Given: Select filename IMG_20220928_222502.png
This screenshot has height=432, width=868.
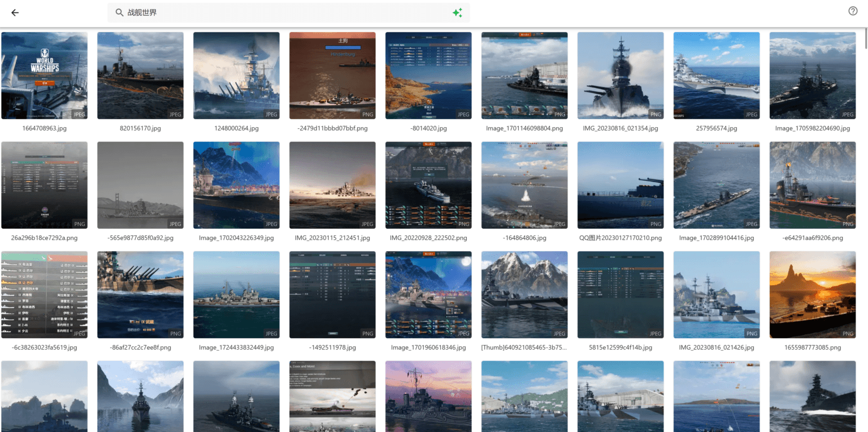Looking at the screenshot, I should pyautogui.click(x=428, y=238).
